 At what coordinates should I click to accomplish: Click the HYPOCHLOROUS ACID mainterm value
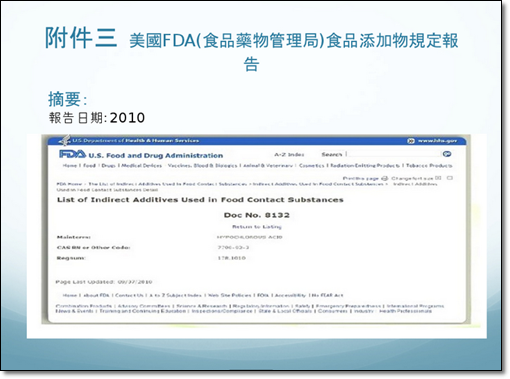250,237
